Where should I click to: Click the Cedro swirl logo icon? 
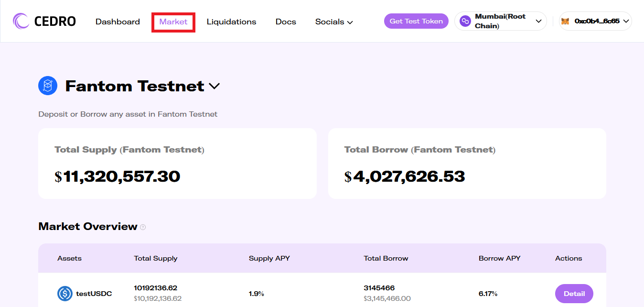coord(21,21)
